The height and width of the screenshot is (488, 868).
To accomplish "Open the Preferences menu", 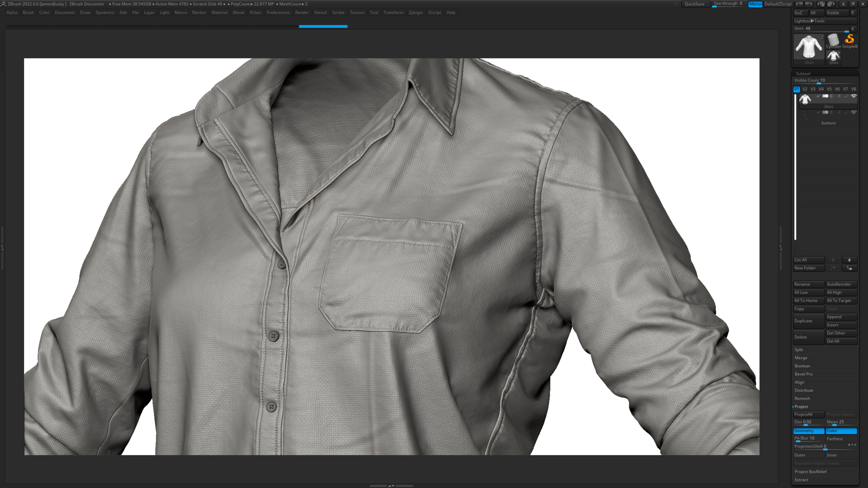I will tap(278, 12).
